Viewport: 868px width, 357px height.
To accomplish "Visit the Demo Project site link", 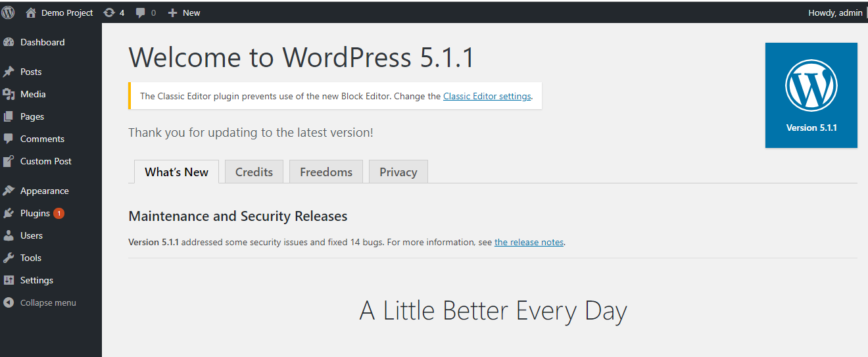I will coord(67,12).
